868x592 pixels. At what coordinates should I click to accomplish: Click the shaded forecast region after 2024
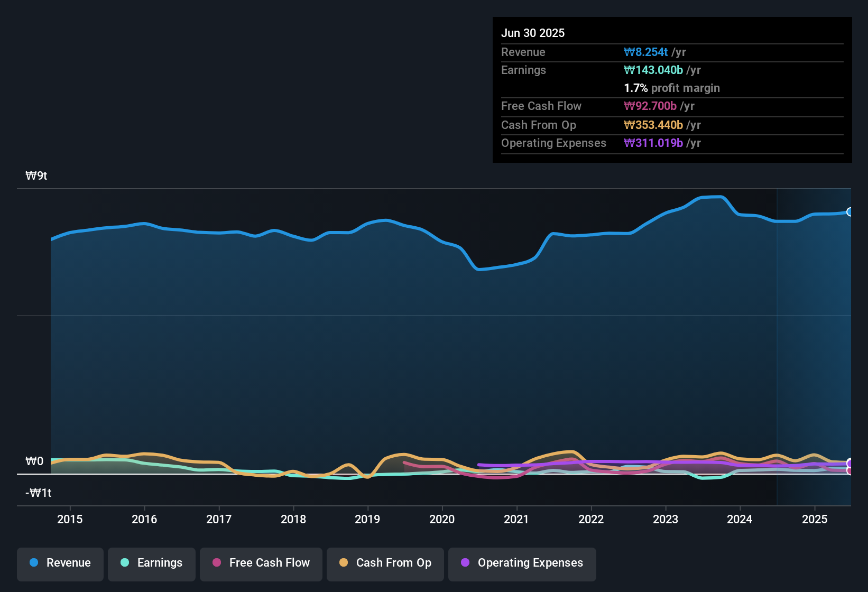click(x=814, y=344)
